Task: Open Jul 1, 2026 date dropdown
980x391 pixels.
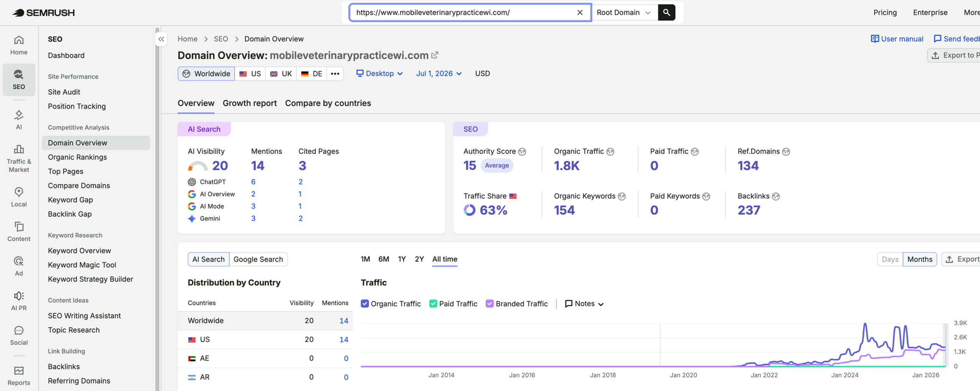Action: coord(439,73)
